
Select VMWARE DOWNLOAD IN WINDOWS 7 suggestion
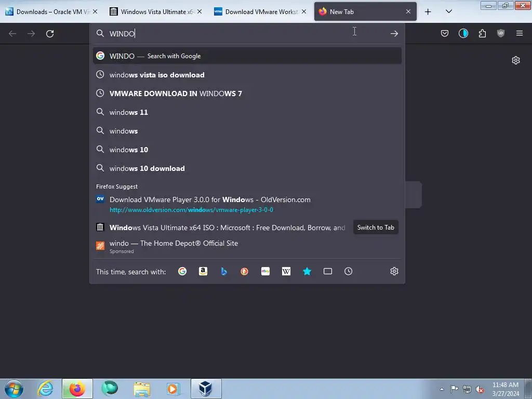click(x=247, y=94)
